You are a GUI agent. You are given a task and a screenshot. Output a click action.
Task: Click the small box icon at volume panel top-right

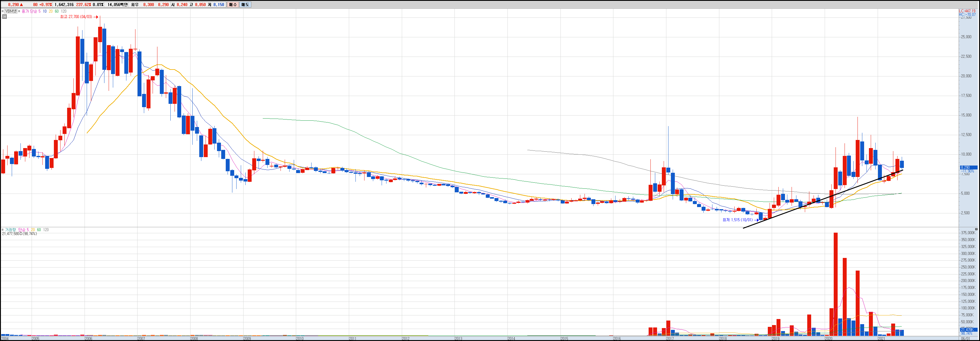coord(976,229)
